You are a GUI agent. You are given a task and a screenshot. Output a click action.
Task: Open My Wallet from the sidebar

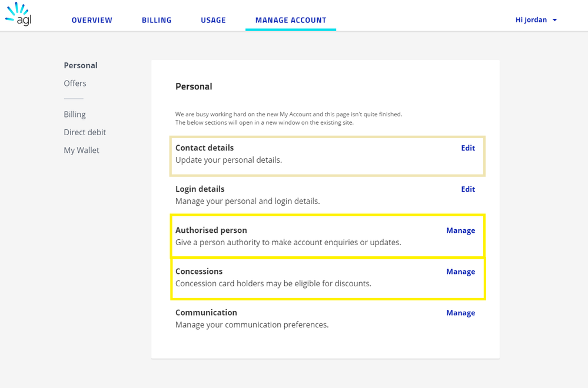tap(81, 150)
